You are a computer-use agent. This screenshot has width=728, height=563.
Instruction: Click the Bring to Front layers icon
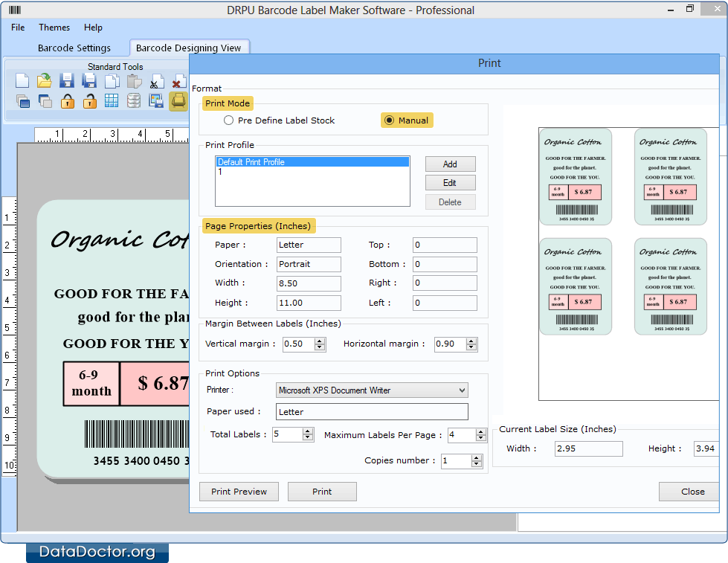pos(22,101)
